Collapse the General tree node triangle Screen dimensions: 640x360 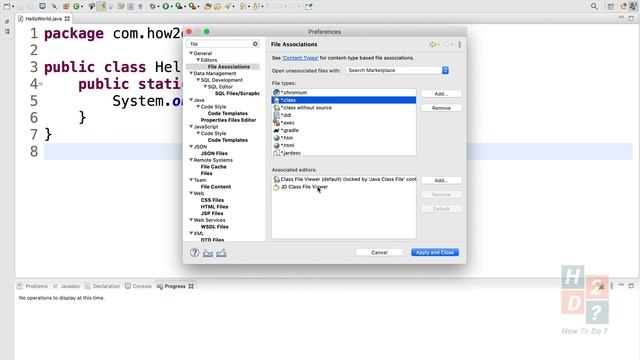pyautogui.click(x=191, y=53)
